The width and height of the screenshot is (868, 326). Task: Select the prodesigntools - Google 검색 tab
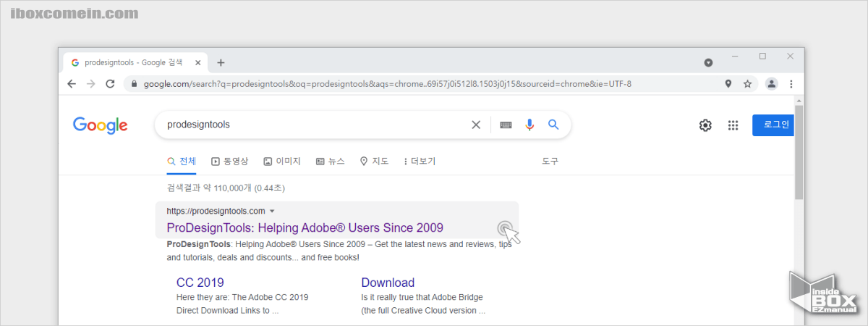click(x=134, y=62)
